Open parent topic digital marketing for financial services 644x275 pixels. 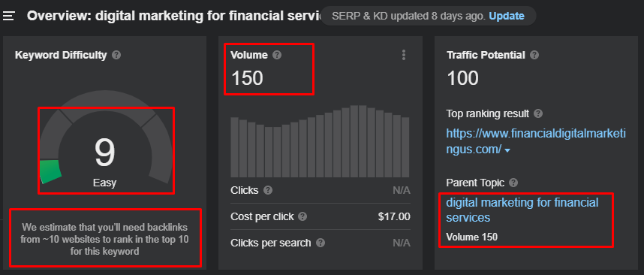click(522, 210)
